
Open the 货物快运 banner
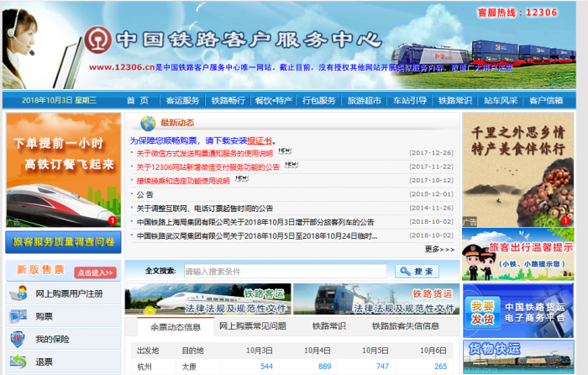(518, 357)
